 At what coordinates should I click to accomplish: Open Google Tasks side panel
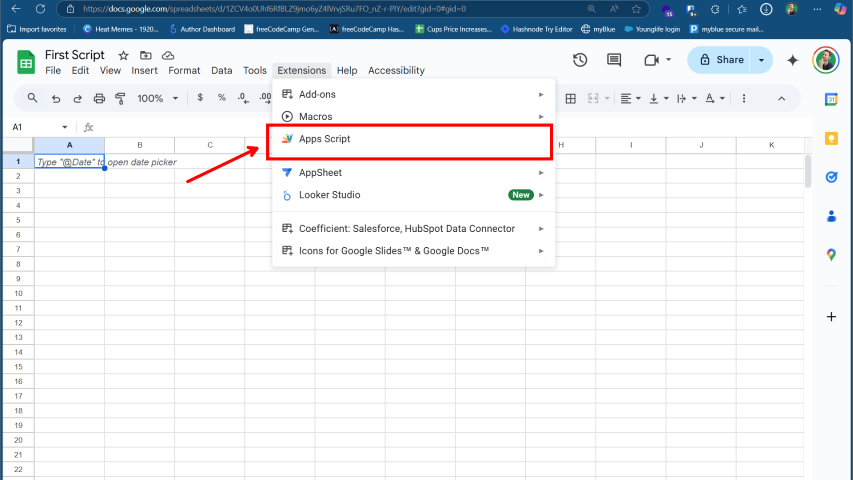(831, 177)
